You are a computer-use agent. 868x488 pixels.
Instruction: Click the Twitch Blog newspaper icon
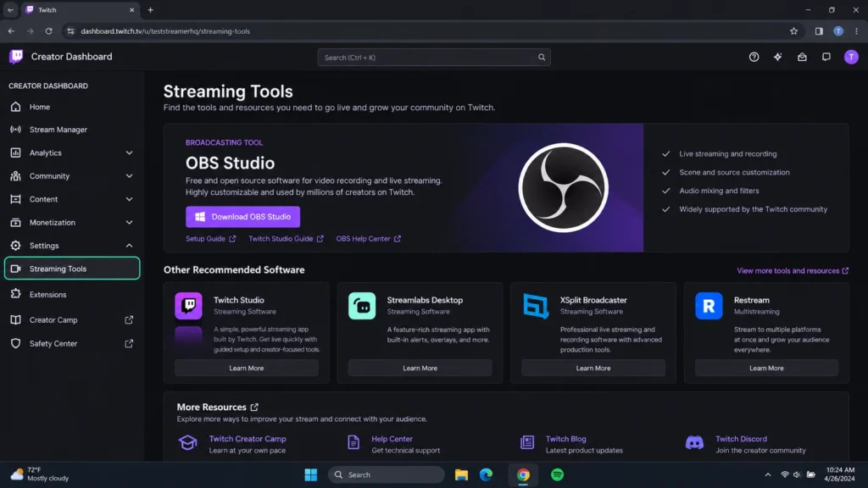[x=527, y=442]
